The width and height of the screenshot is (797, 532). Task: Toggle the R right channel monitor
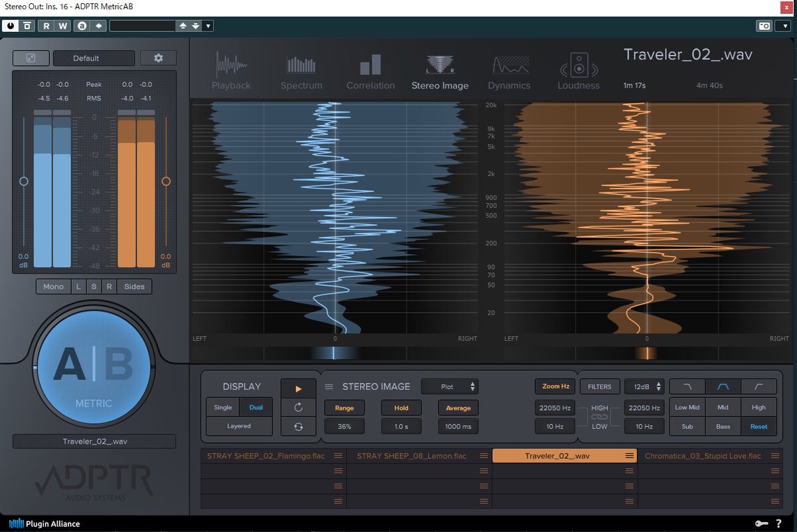click(109, 286)
